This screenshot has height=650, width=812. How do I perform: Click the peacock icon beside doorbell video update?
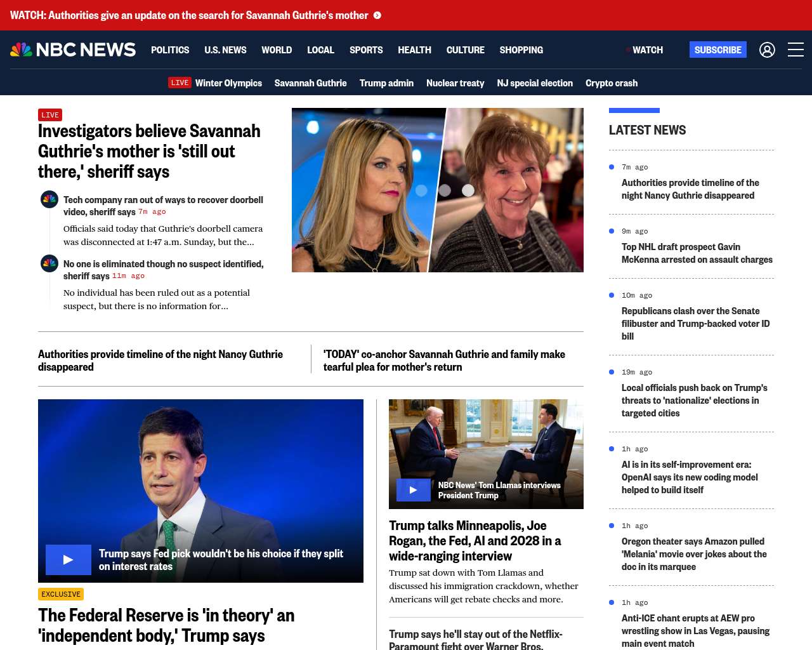pyautogui.click(x=49, y=200)
